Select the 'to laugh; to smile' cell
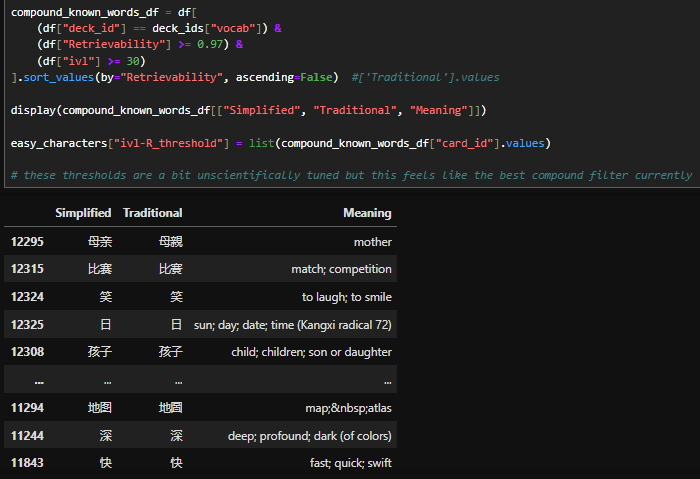 tap(346, 297)
